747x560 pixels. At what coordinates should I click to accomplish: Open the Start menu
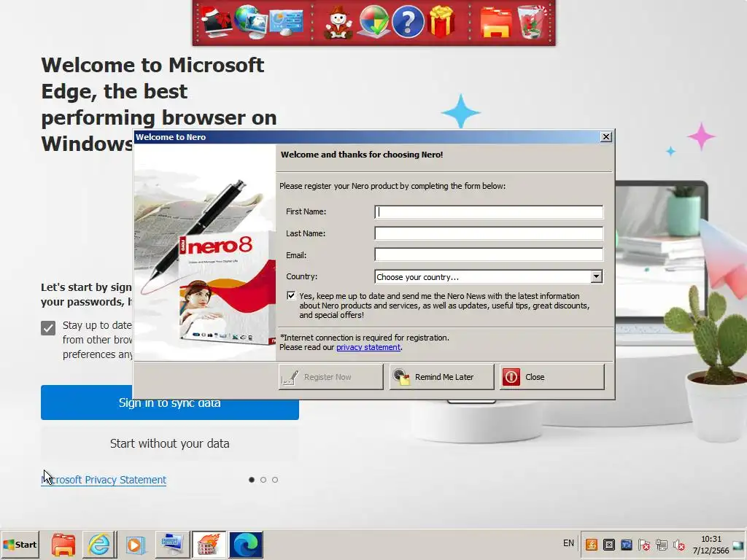20,544
